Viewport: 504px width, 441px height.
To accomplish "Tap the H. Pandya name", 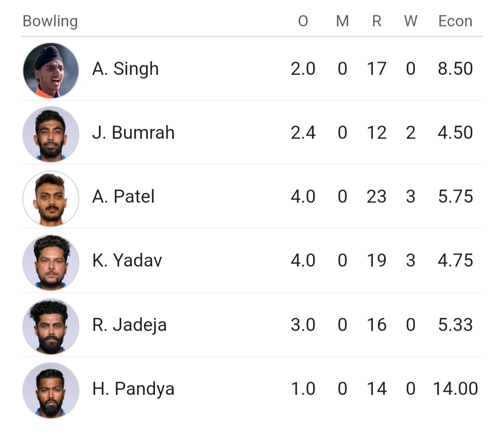I will [133, 389].
